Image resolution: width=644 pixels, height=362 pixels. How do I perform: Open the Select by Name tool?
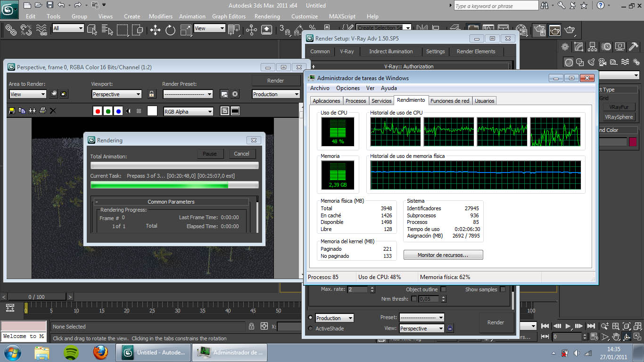(107, 30)
